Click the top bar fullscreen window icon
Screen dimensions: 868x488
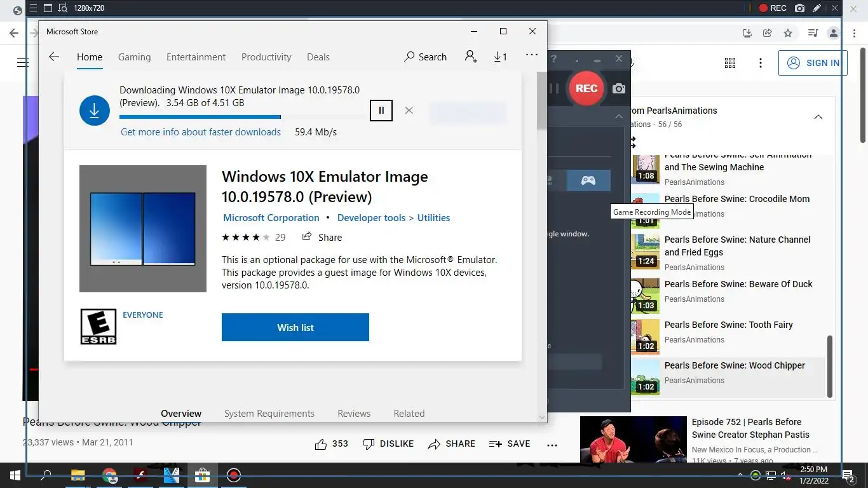(x=48, y=8)
